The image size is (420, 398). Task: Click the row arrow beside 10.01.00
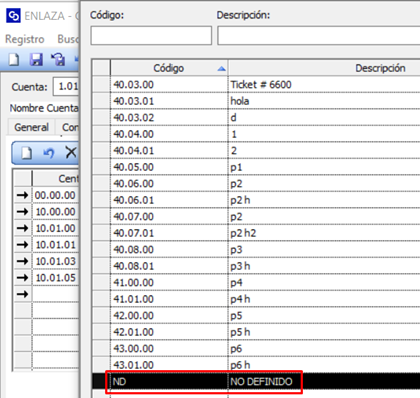tap(22, 228)
